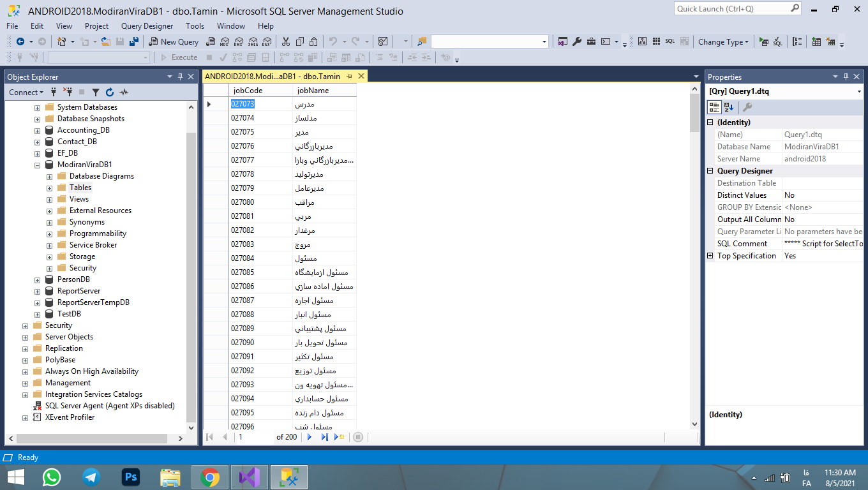Click the navigate Back arrow icon
This screenshot has width=868, height=490.
pos(20,41)
